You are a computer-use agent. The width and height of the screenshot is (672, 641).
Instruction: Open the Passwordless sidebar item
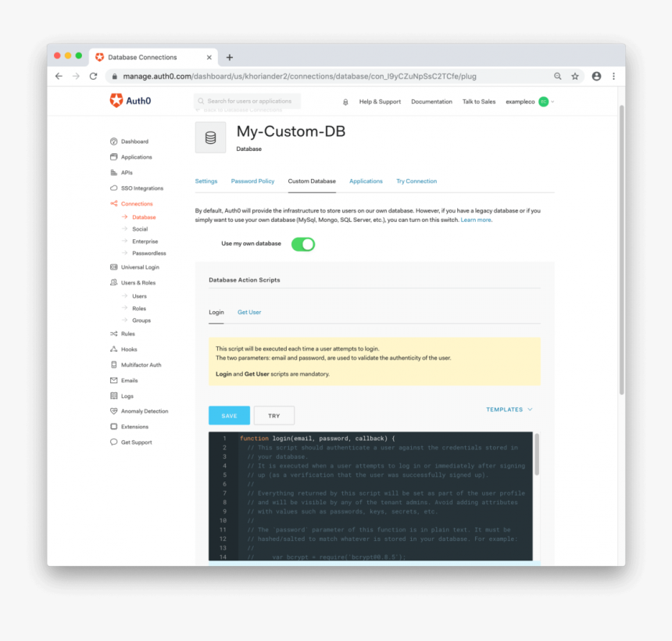tap(149, 253)
